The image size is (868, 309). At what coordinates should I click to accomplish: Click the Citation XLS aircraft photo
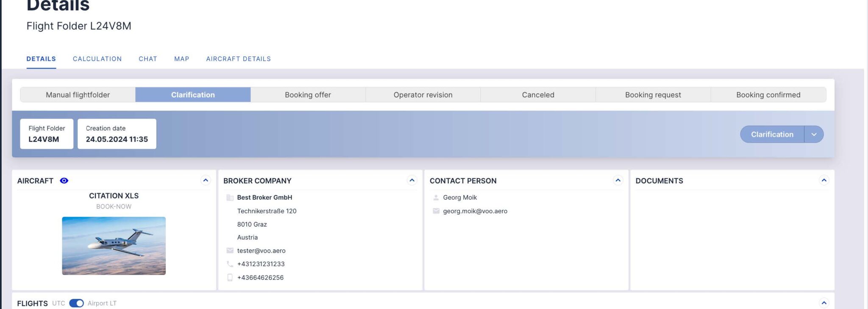tap(114, 246)
